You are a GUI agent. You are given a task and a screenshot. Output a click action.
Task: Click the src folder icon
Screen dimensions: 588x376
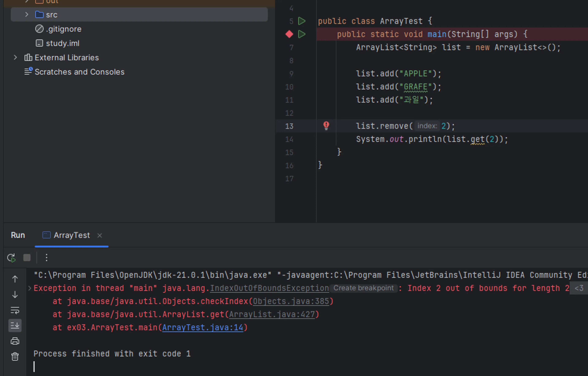pos(39,15)
